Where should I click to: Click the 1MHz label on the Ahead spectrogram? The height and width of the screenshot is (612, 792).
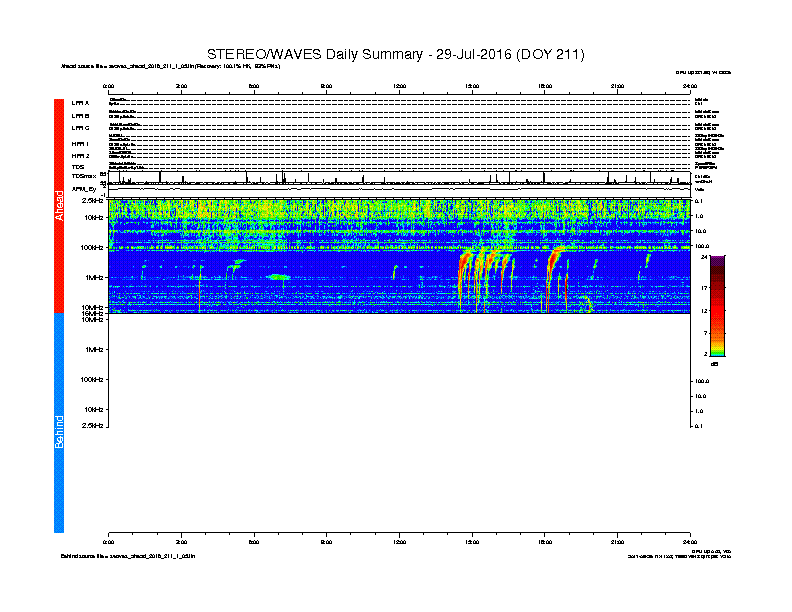pyautogui.click(x=94, y=277)
